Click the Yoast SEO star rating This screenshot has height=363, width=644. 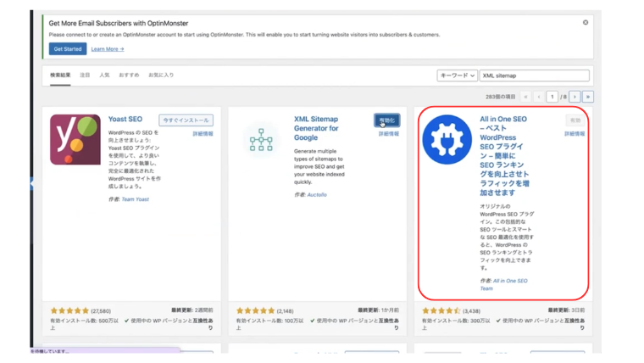click(69, 310)
